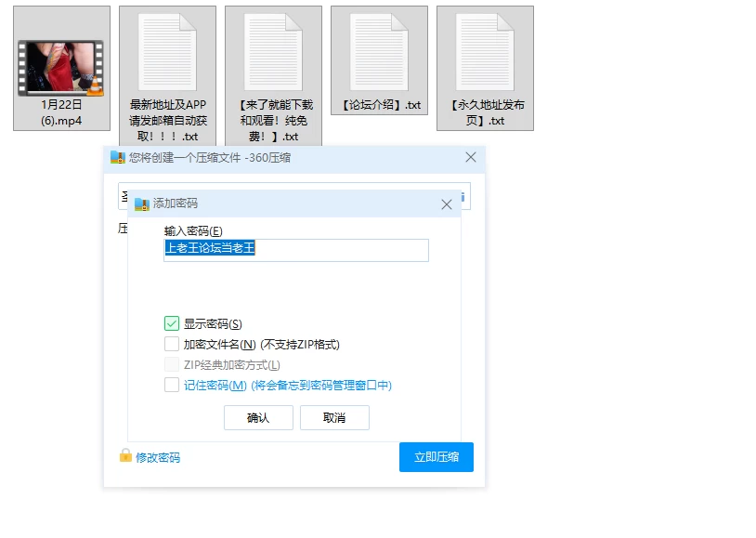This screenshot has width=756, height=538.
Task: Select the 最新地址及APP请发邮箱自动获取 txt file
Action: click(167, 76)
